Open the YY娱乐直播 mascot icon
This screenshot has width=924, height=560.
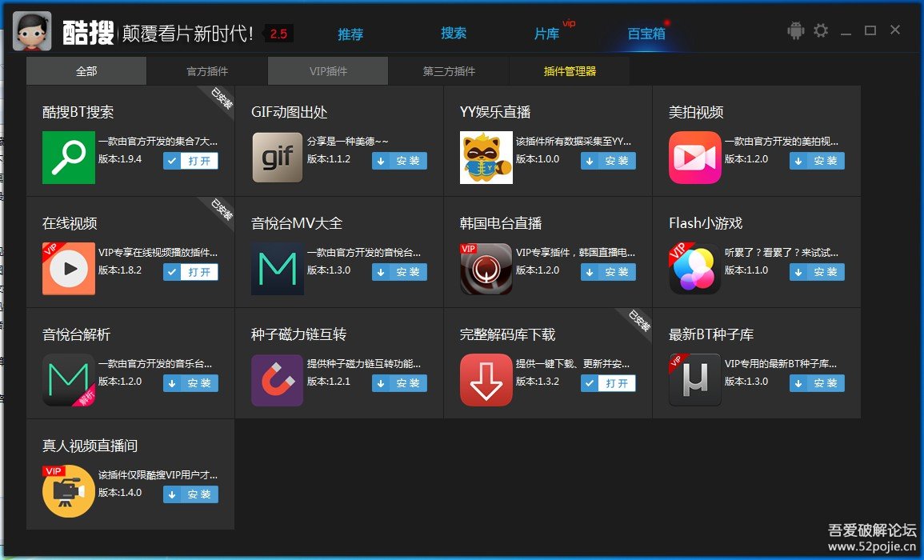pyautogui.click(x=486, y=158)
